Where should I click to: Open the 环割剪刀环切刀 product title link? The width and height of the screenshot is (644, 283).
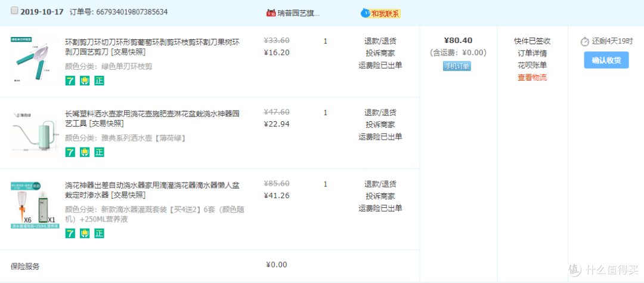pyautogui.click(x=153, y=47)
